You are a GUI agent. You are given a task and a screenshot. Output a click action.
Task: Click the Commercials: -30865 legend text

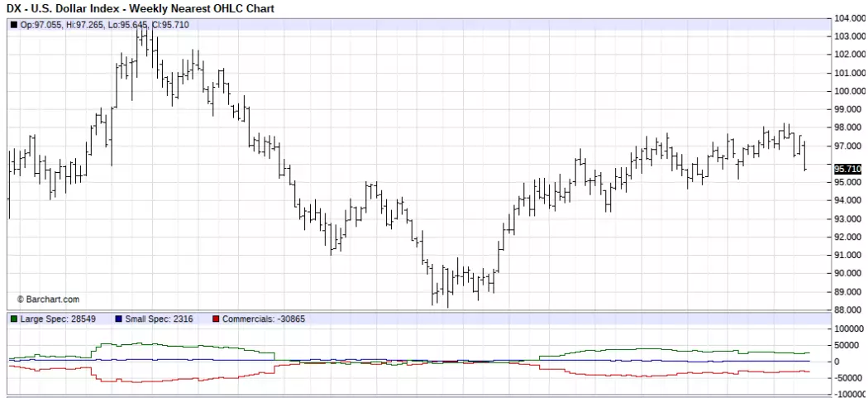click(x=264, y=319)
